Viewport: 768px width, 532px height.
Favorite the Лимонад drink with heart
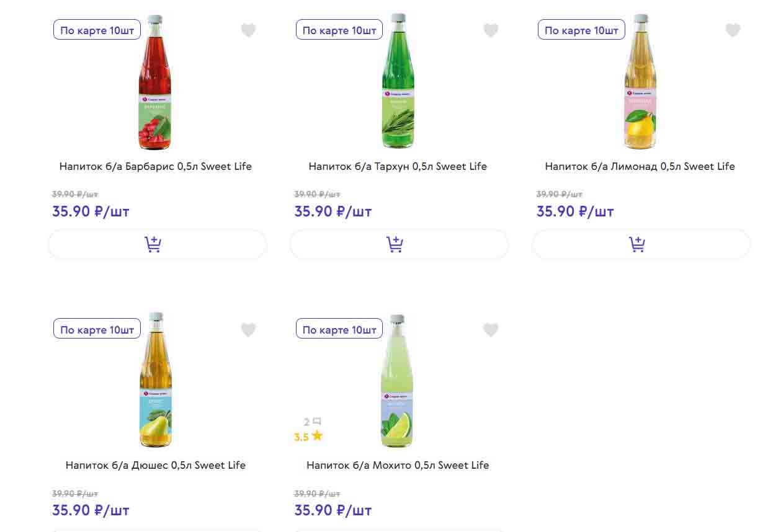click(733, 30)
